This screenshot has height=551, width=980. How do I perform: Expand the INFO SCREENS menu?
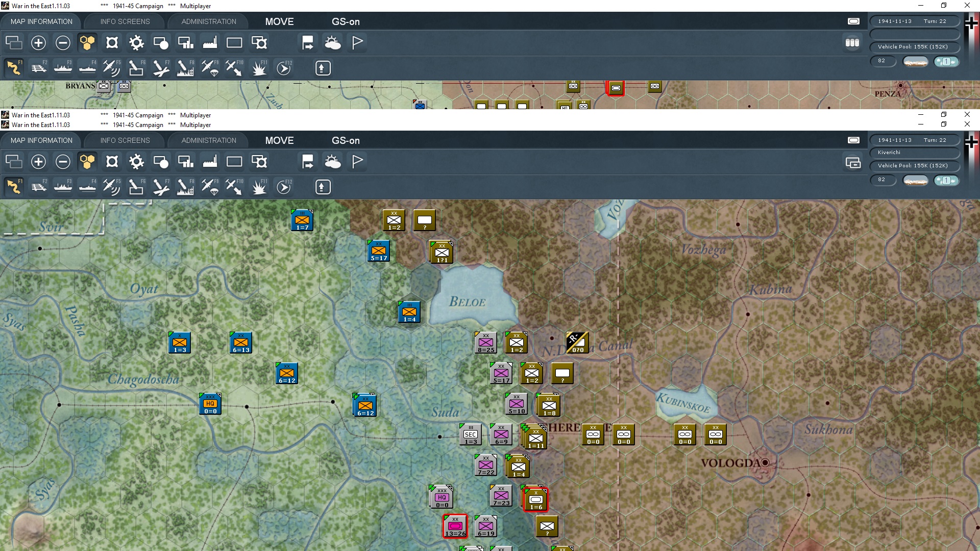point(124,140)
